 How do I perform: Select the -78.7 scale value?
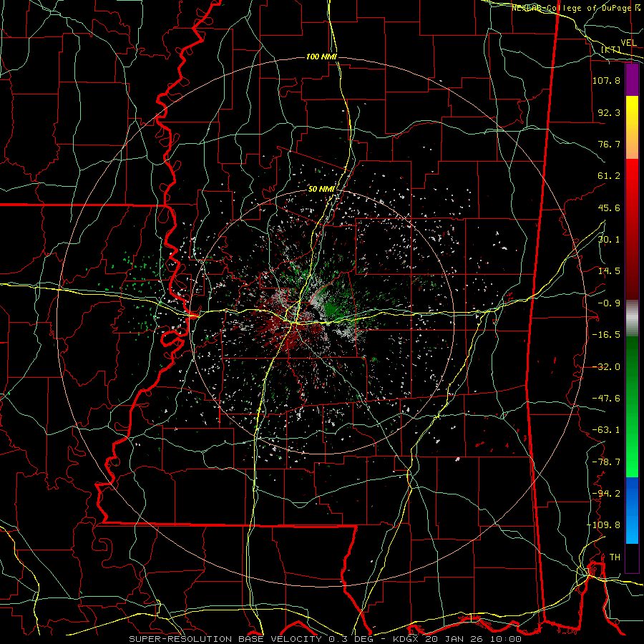[606, 462]
